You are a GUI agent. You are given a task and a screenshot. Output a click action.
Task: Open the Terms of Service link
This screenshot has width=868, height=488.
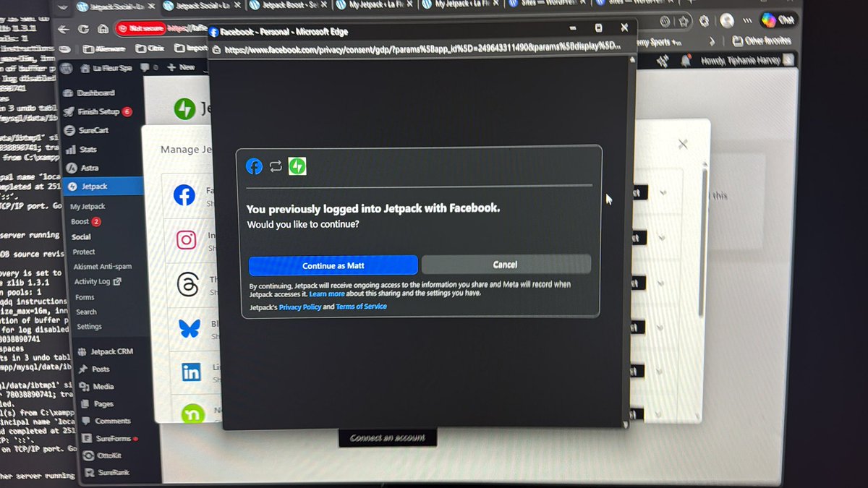tap(361, 307)
